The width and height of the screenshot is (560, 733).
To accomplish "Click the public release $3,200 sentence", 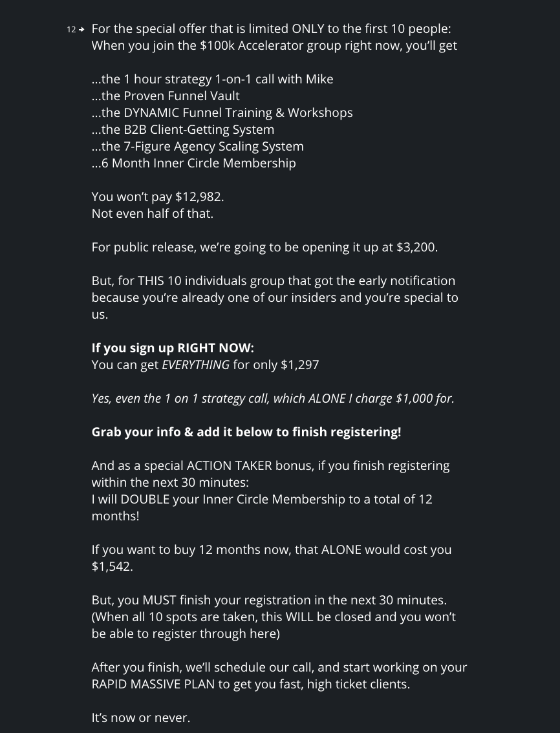I will (x=264, y=248).
